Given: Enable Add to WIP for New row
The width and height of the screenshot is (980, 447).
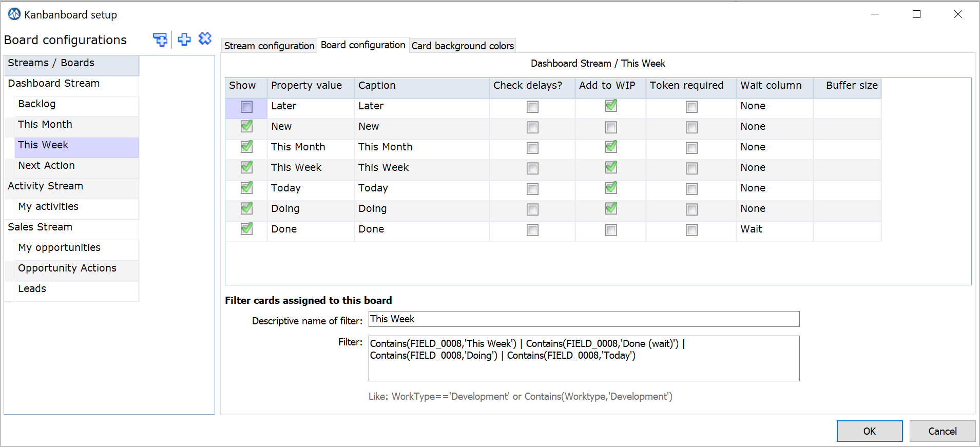Looking at the screenshot, I should [611, 127].
